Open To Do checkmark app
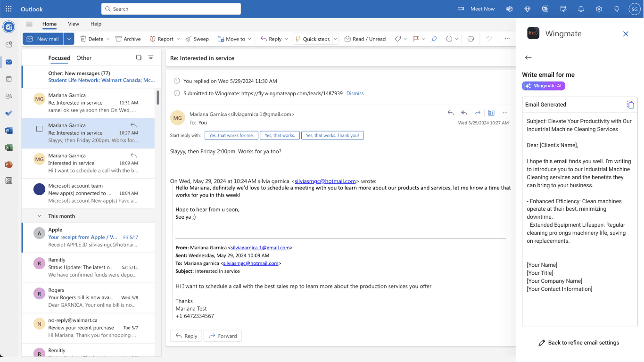 8,113
